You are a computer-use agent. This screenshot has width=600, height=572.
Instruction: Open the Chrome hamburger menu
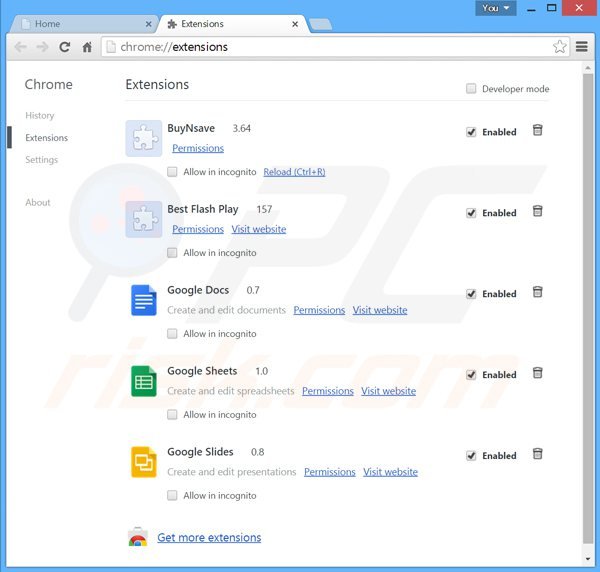coord(582,47)
